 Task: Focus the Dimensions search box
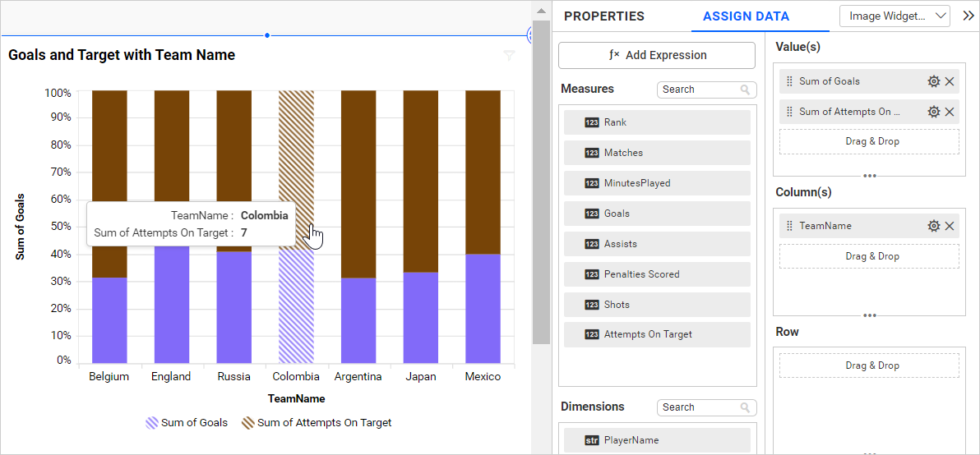point(699,407)
